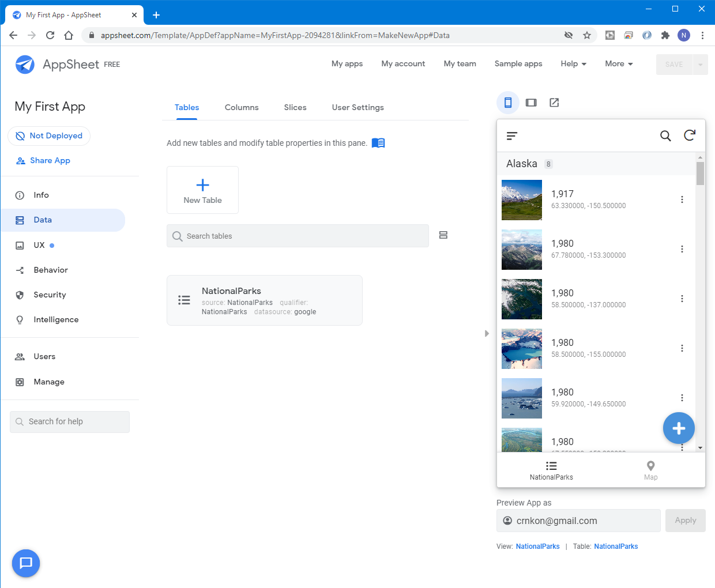Switch to tablet preview icon
The image size is (715, 588).
[531, 103]
